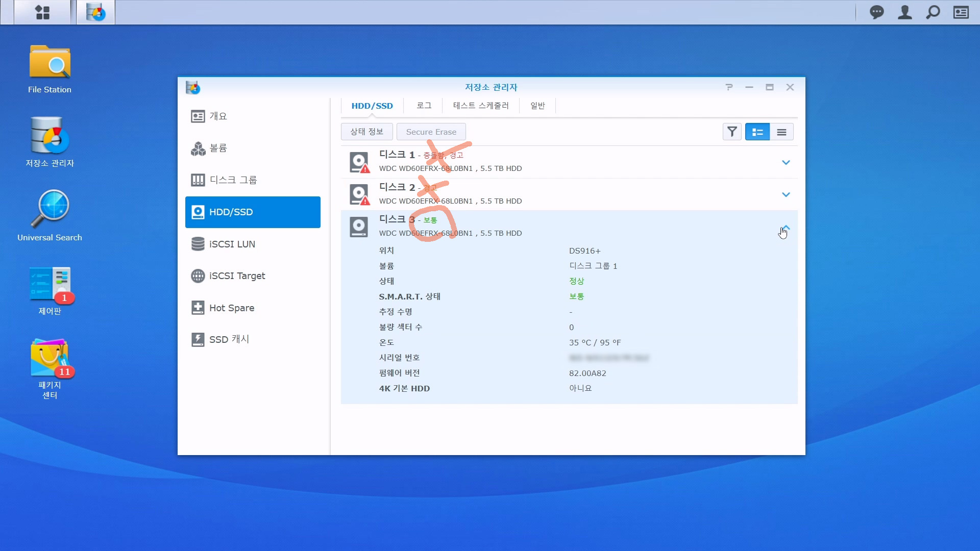
Task: Open 패키지 센터 package center icon
Action: (x=50, y=358)
